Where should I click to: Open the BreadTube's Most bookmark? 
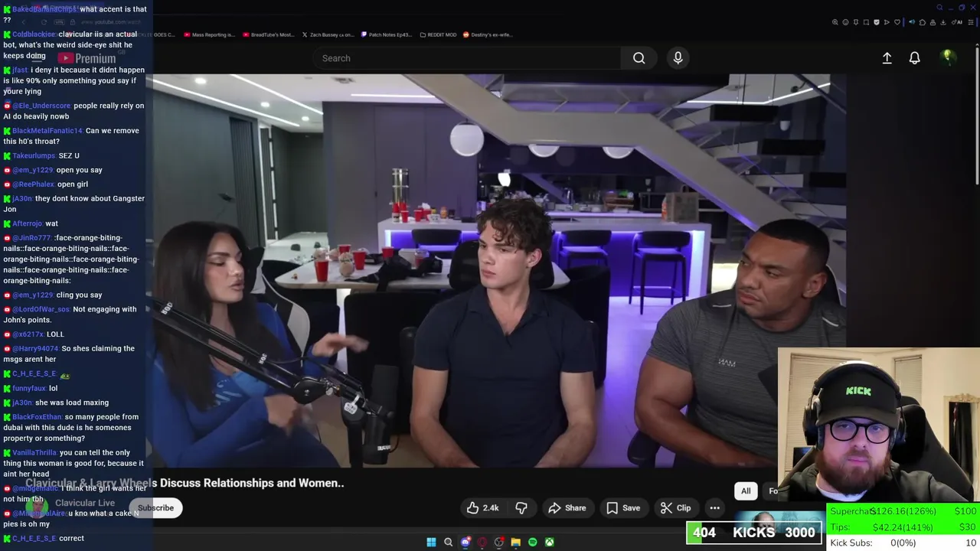268,34
